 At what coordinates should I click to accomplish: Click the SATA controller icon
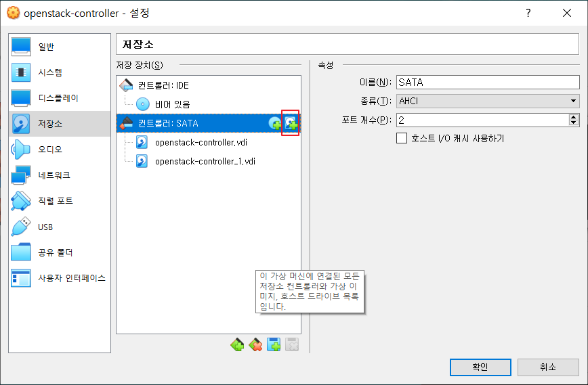click(127, 123)
